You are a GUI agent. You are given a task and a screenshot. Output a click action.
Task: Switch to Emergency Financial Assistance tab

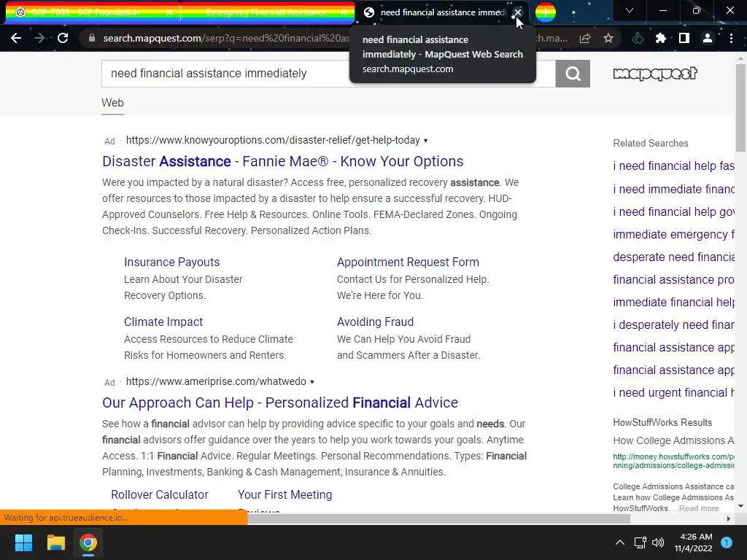266,12
